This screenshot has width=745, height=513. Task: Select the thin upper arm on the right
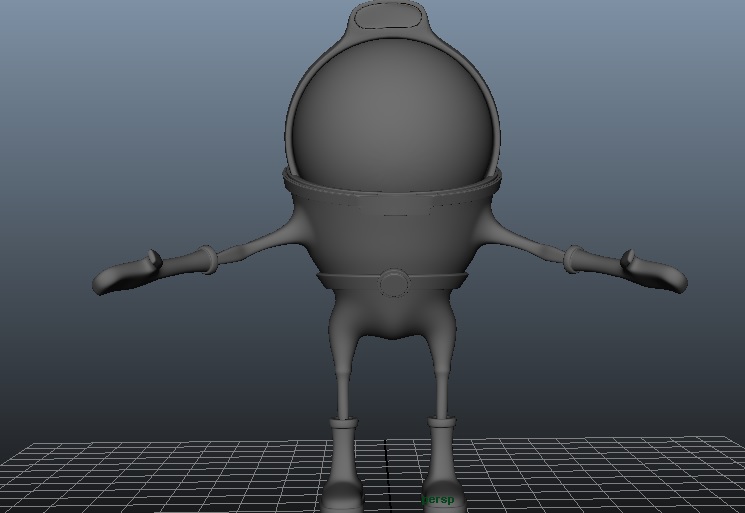[x=525, y=243]
